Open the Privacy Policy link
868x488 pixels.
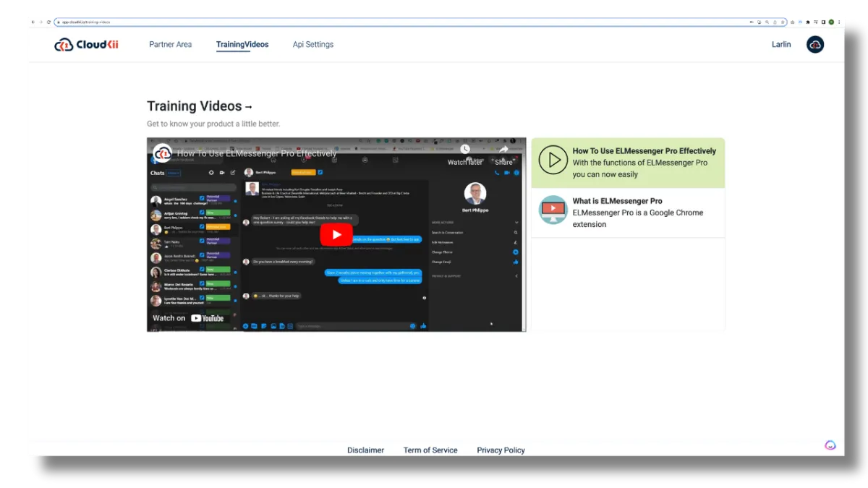[501, 450]
